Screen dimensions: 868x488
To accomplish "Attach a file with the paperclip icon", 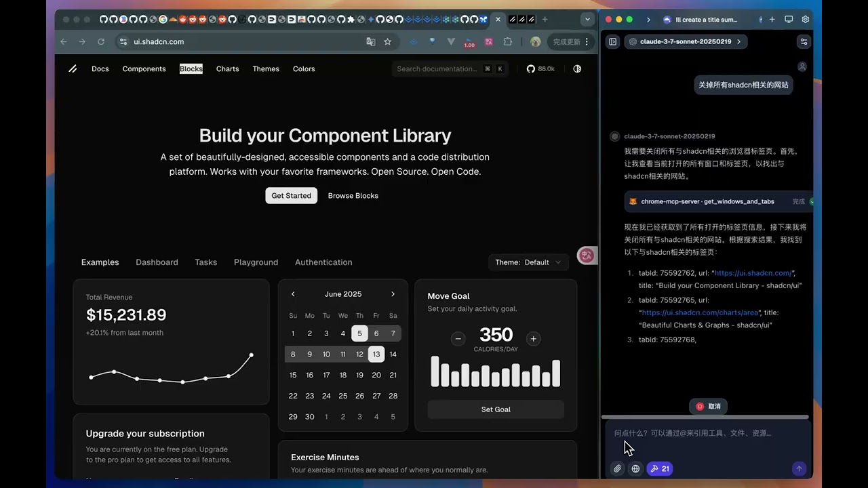I will click(x=617, y=468).
